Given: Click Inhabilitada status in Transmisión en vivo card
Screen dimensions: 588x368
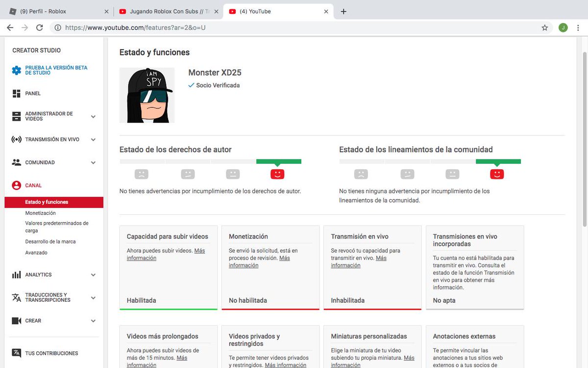Looking at the screenshot, I should coord(348,300).
